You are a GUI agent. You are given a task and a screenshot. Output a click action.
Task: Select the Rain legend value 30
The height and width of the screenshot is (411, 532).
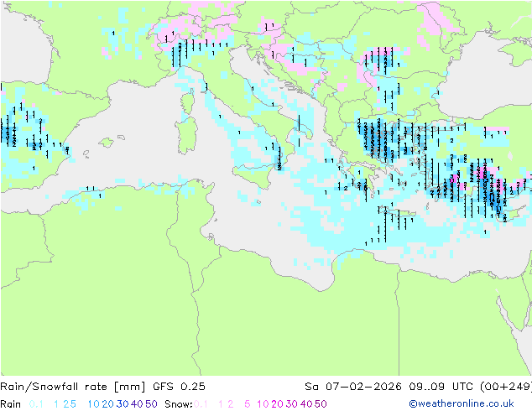pos(123,404)
